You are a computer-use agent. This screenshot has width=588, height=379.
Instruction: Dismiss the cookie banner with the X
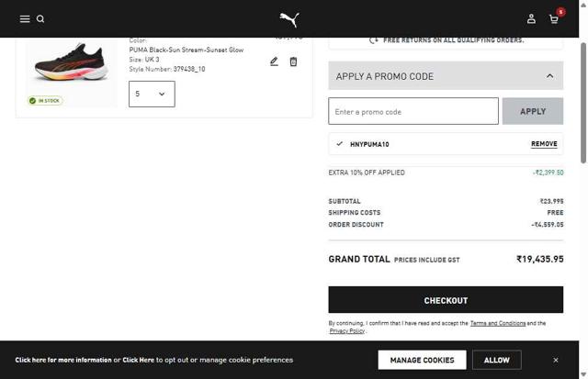(556, 360)
